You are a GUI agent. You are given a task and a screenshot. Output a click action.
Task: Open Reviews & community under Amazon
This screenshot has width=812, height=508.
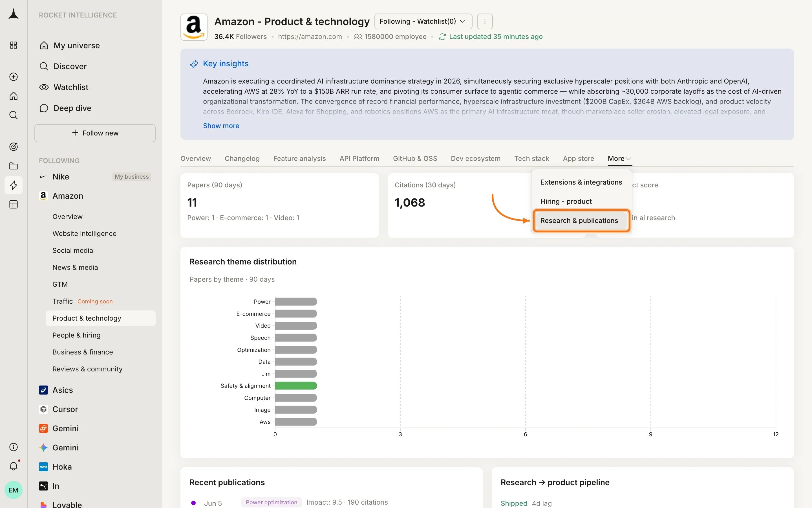(x=87, y=369)
